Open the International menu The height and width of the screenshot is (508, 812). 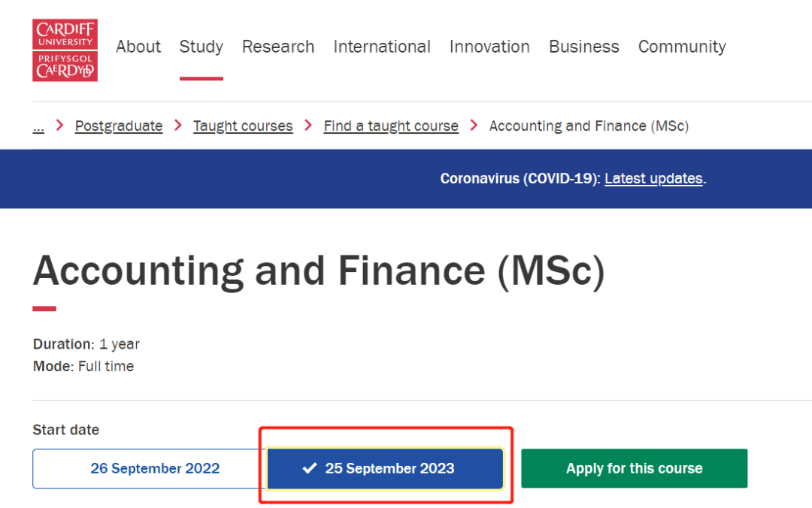(x=382, y=47)
